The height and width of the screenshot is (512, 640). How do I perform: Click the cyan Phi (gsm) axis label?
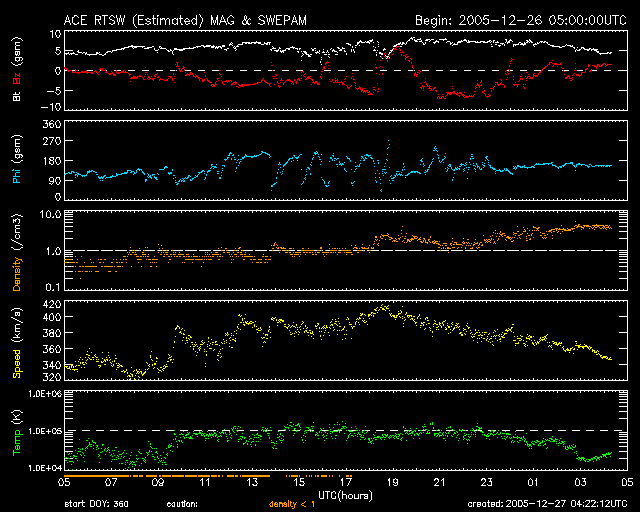tap(17, 160)
